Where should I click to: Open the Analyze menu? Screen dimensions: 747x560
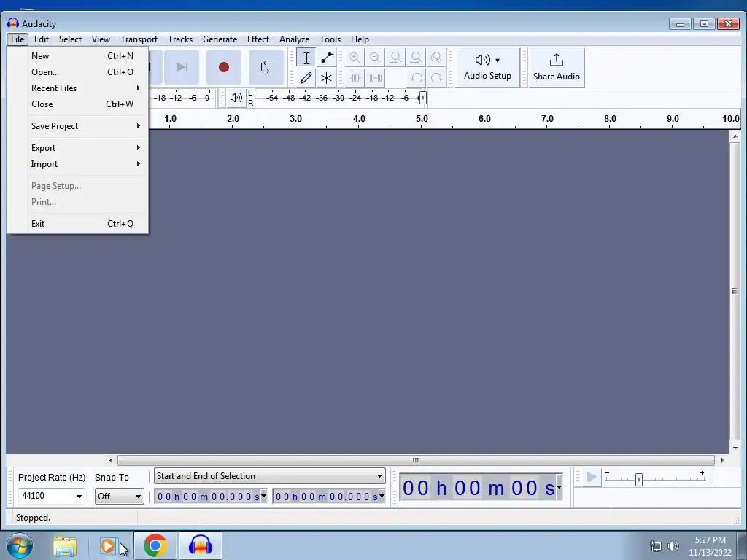point(294,39)
